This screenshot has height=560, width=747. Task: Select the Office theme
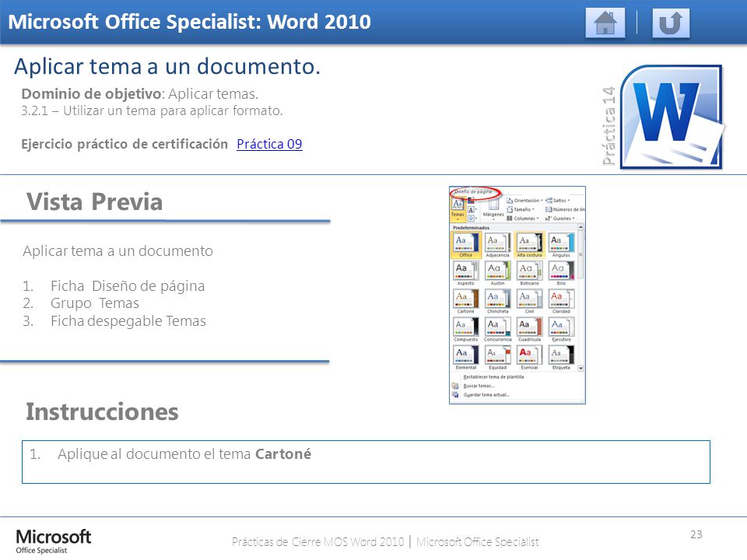tap(466, 245)
